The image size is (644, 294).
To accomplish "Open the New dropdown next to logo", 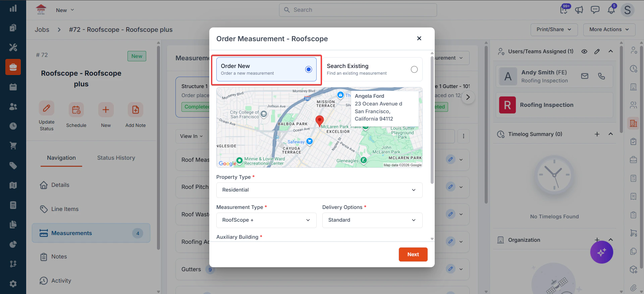I will 65,10.
